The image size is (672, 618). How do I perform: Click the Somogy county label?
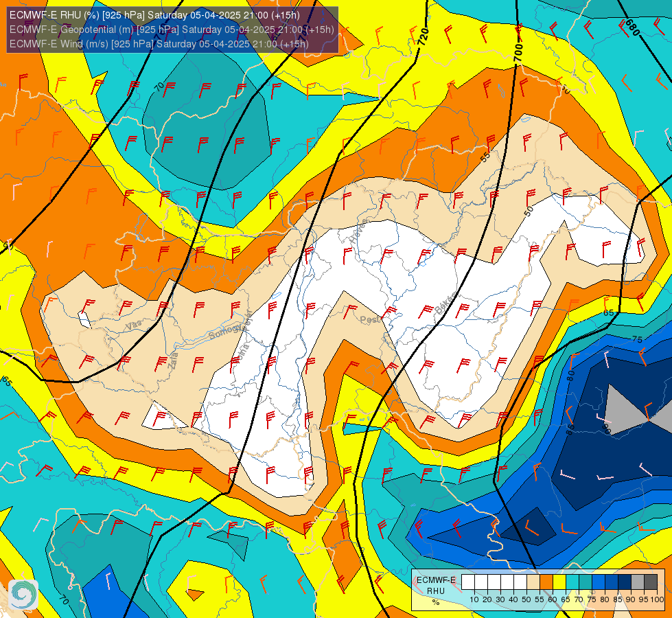(x=225, y=331)
